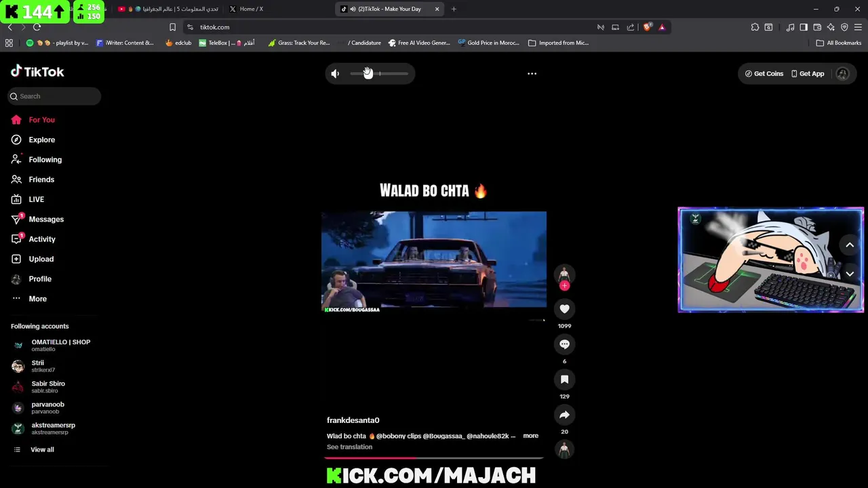Focus the TikTok Search field
This screenshot has height=488, width=868.
pyautogui.click(x=54, y=96)
